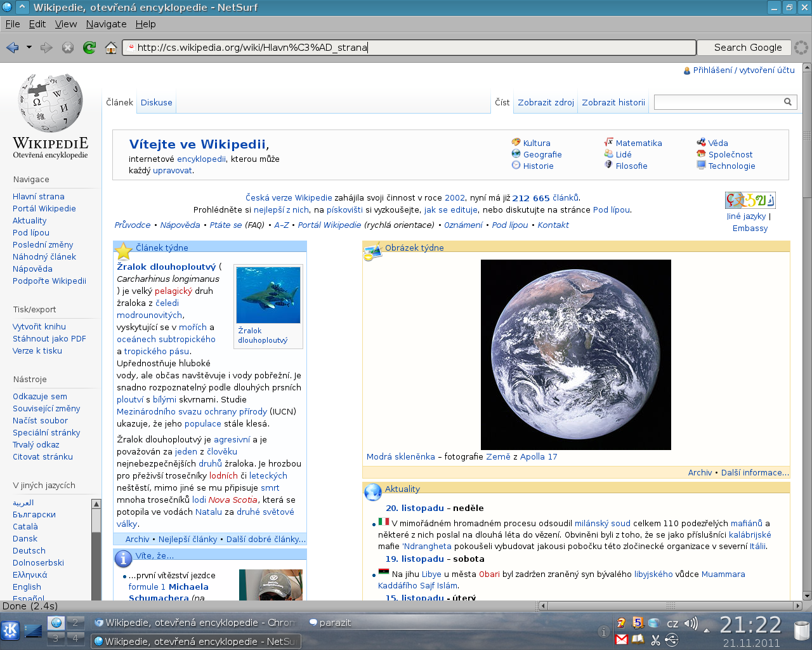Click the Žralok dlouhoploutvý shark thumbnail
The height and width of the screenshot is (650, 812).
click(x=268, y=295)
